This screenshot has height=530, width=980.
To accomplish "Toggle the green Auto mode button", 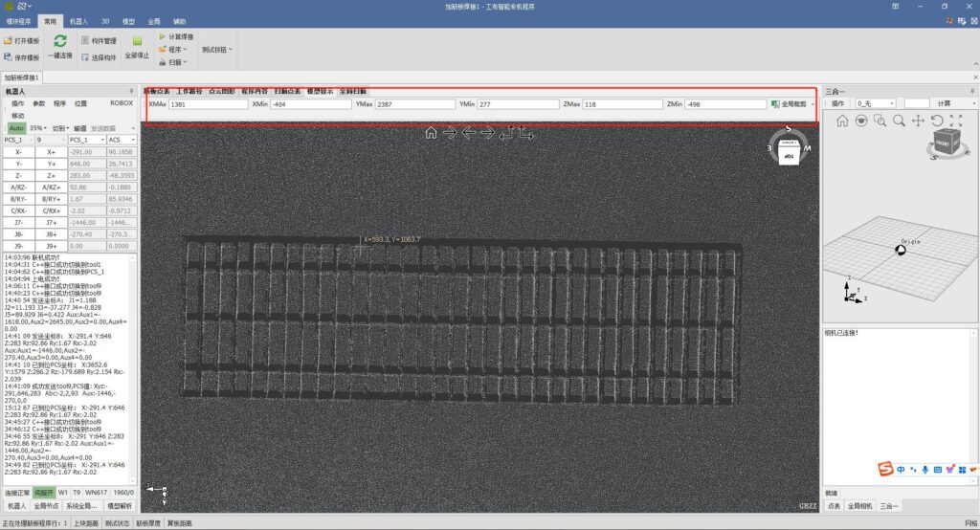I will 16,127.
